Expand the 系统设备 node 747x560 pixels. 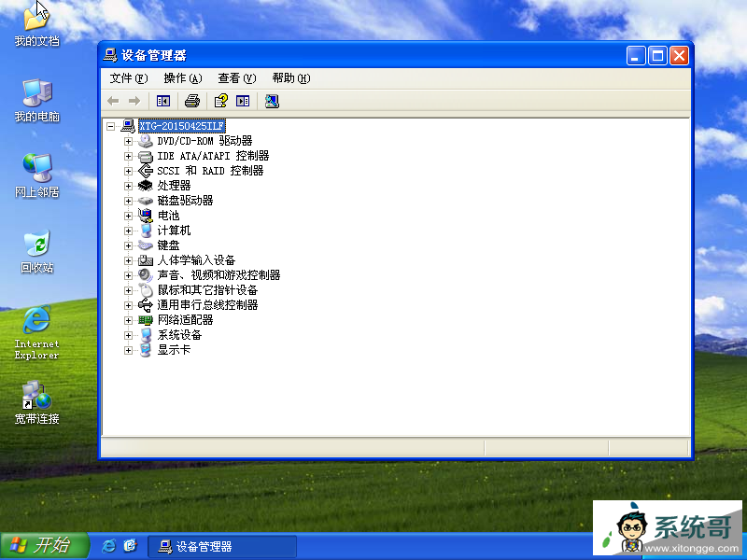(x=128, y=335)
